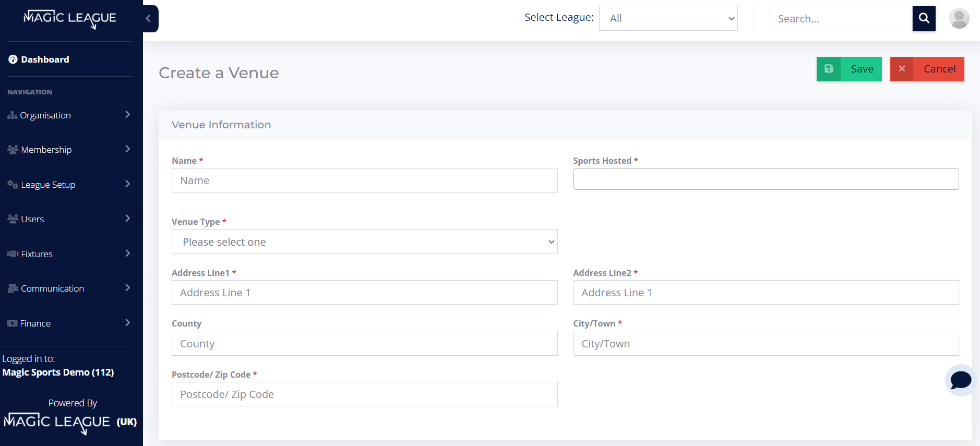Click the search magnifier button

(924, 18)
